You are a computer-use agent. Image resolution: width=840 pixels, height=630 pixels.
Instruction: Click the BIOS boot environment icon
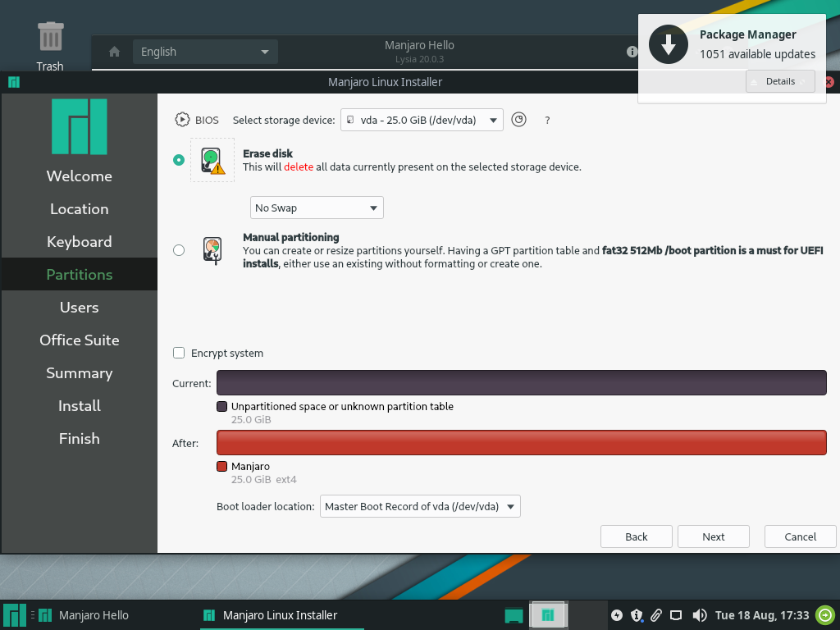(x=182, y=120)
